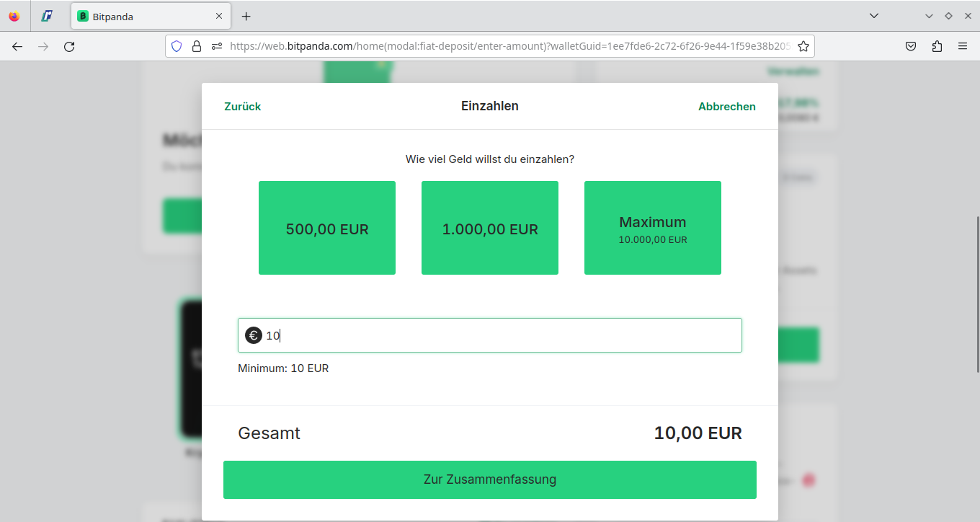Switch to the Bitpanda tab
Viewport: 980px width, 522px height.
tap(144, 16)
